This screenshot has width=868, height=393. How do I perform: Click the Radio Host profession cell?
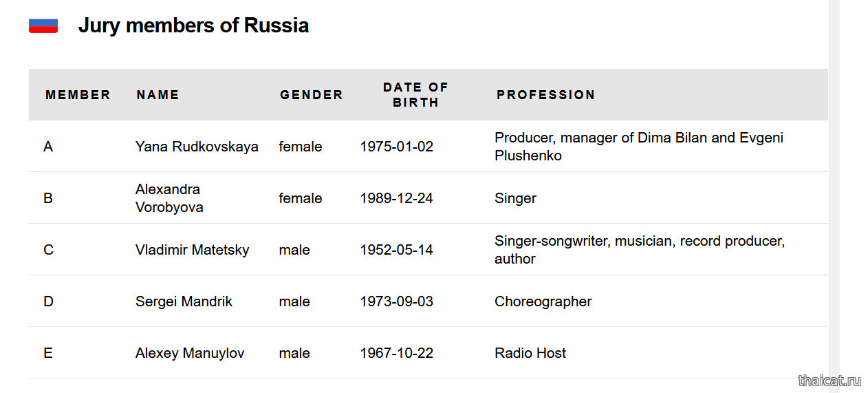[x=530, y=353]
